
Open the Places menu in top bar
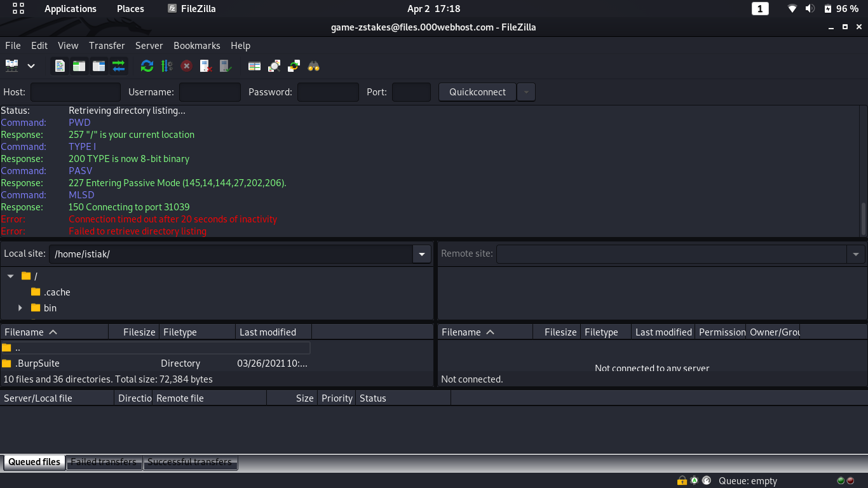click(x=130, y=9)
